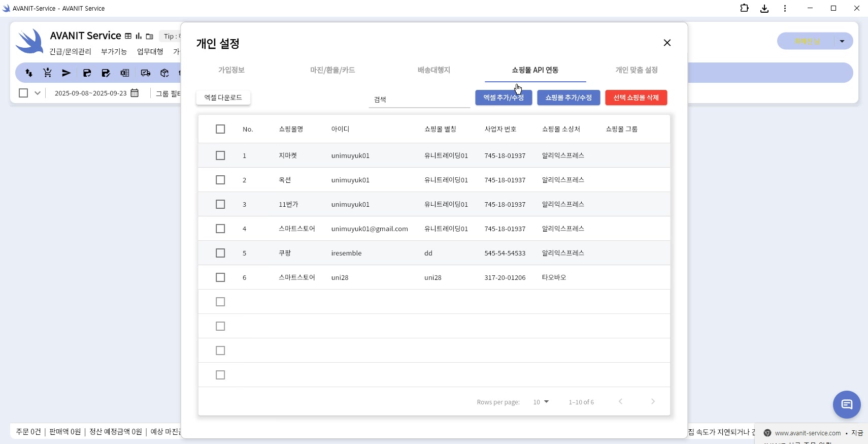Click the table grid icon beside AVANIT Service
The width and height of the screenshot is (868, 444).
click(x=128, y=36)
